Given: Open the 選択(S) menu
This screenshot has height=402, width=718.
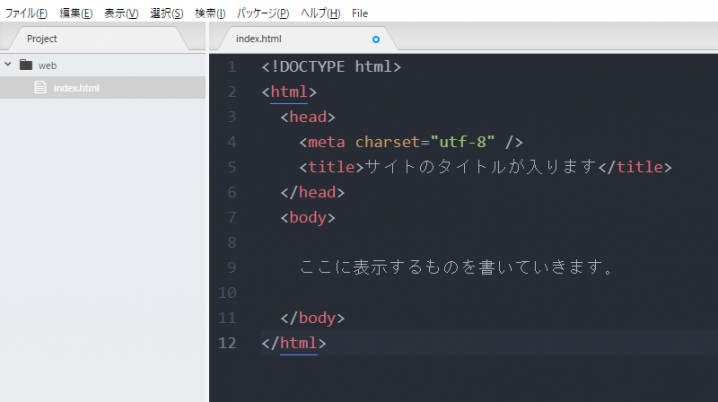Looking at the screenshot, I should click(167, 13).
